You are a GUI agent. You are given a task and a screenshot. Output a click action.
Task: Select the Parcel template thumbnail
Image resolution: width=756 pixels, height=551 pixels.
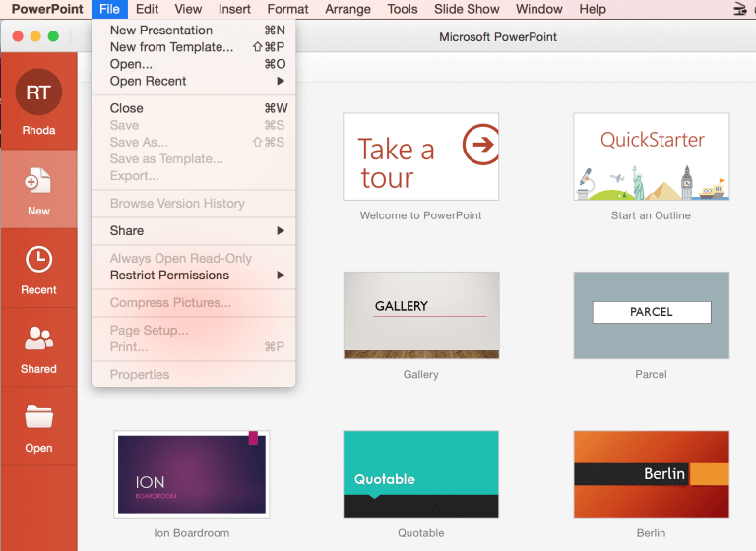tap(652, 315)
